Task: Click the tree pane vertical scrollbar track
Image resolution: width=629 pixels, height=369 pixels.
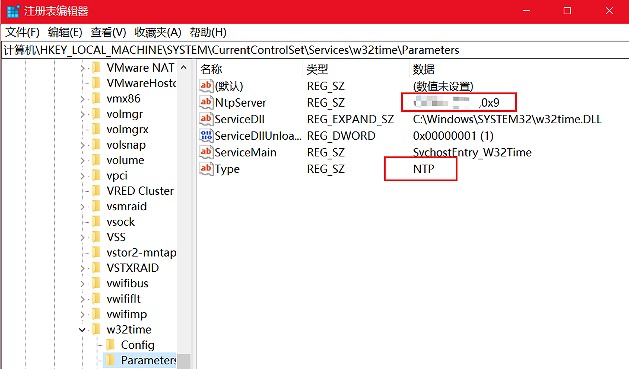Action: (x=184, y=214)
